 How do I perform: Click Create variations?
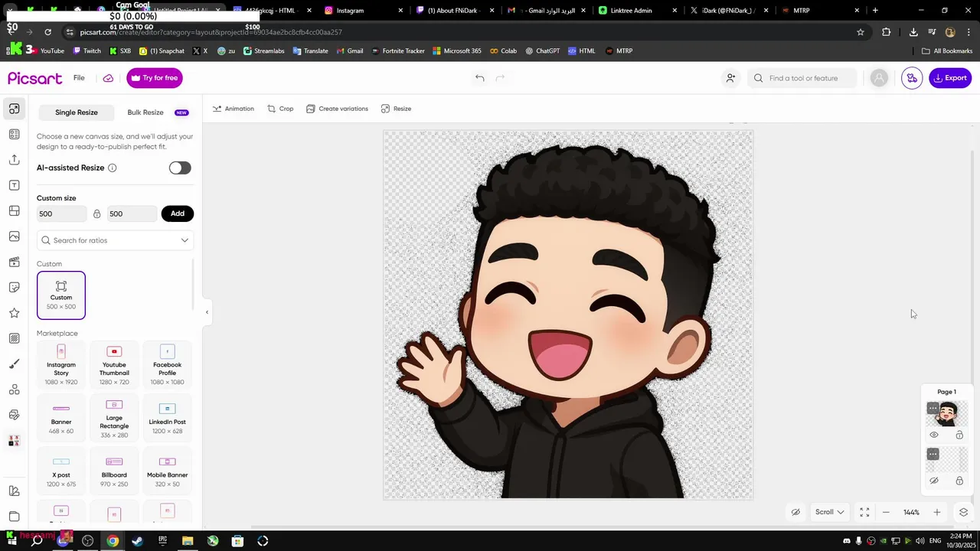pyautogui.click(x=337, y=109)
